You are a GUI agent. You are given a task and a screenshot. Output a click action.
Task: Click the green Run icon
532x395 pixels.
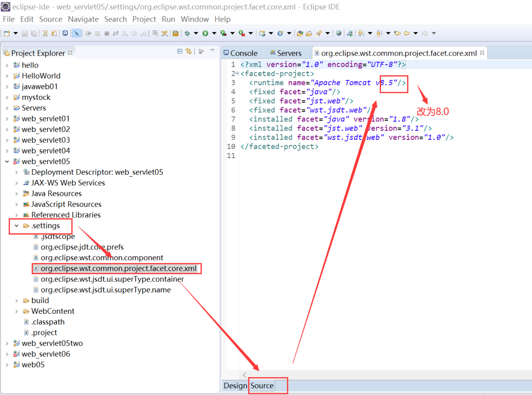coord(205,33)
